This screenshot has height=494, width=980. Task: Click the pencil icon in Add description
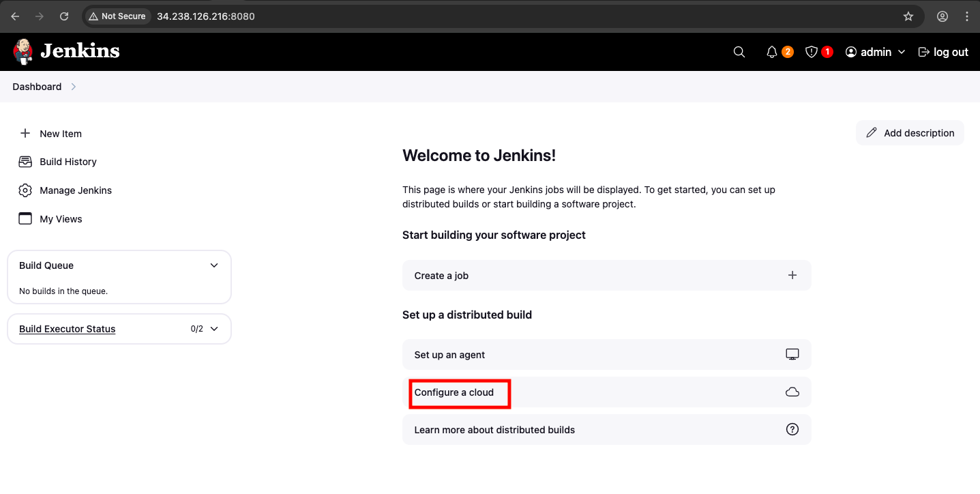click(x=872, y=133)
